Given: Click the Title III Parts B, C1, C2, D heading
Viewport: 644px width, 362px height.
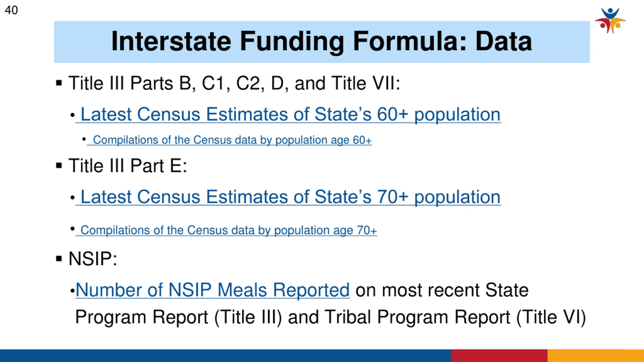Looking at the screenshot, I should point(234,83).
